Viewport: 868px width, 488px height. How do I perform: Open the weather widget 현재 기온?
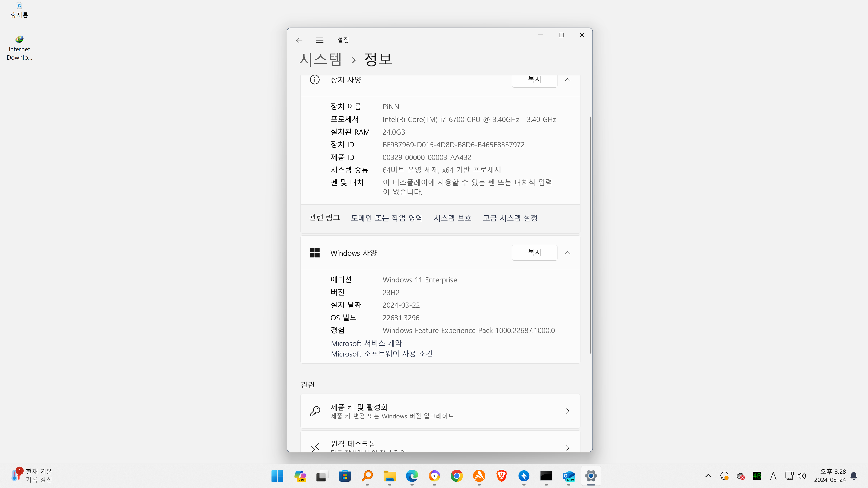pyautogui.click(x=32, y=476)
